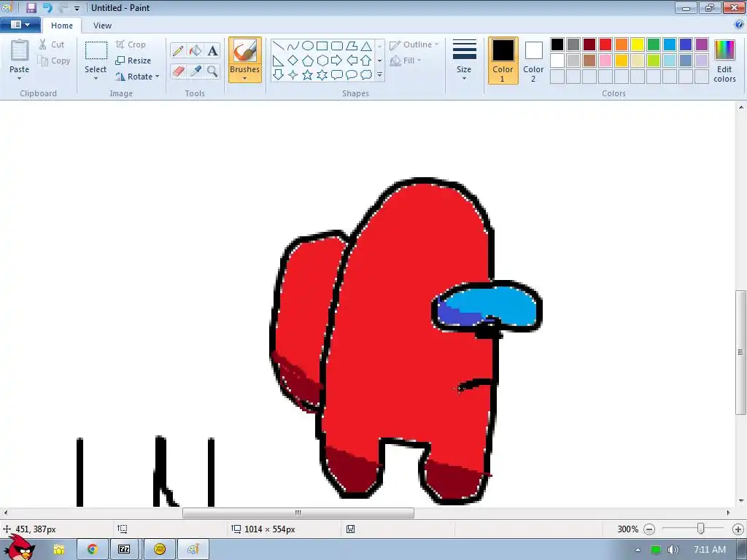747x560 pixels.
Task: Open the Paint file menu button
Action: click(x=20, y=25)
